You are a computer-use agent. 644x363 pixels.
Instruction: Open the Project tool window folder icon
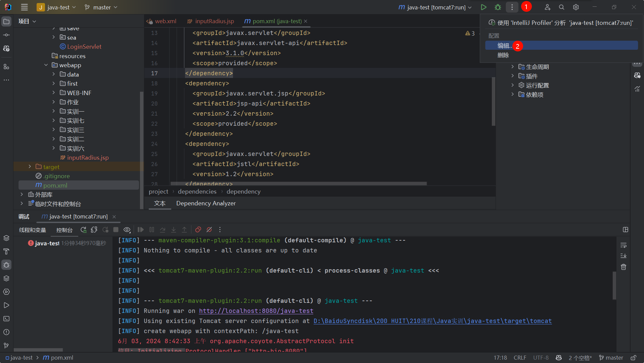click(x=6, y=21)
